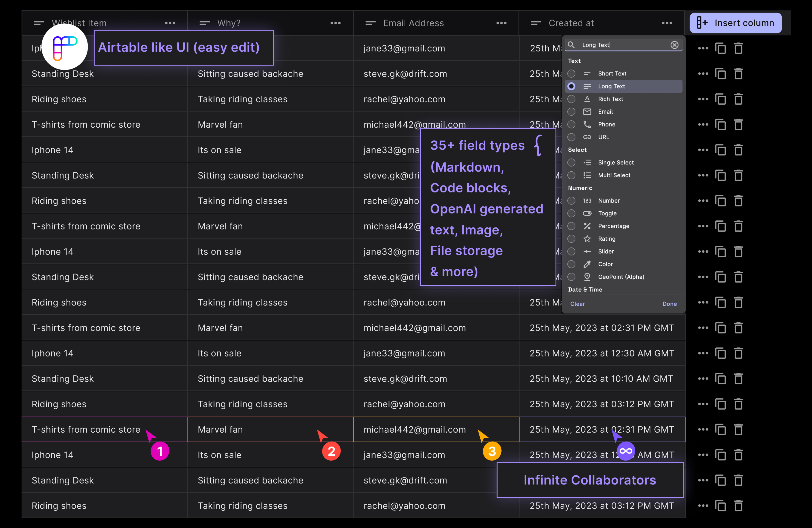Screen dimensions: 812x528
Task: Choose the Percentage menu entry label
Action: coord(613,226)
